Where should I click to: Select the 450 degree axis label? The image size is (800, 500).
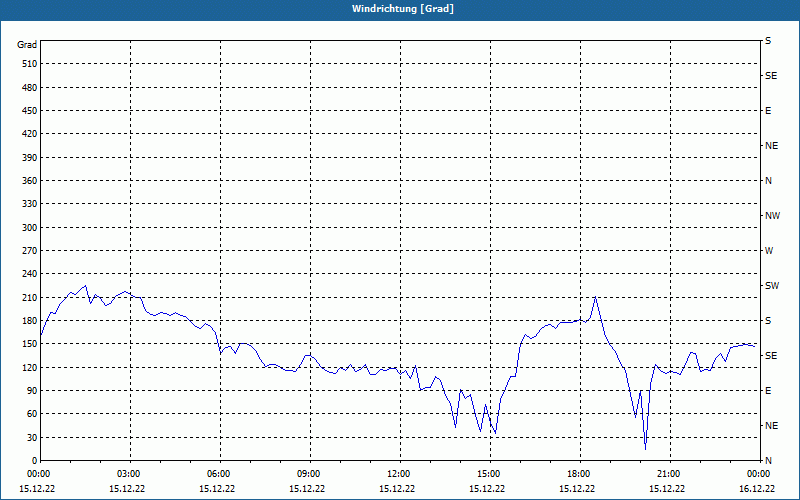(x=29, y=111)
